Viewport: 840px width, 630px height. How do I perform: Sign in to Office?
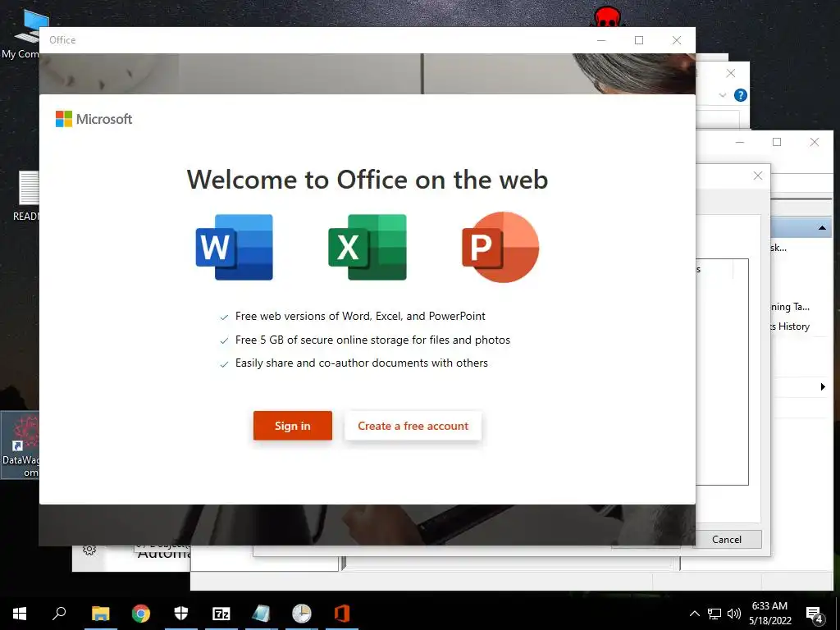[293, 426]
